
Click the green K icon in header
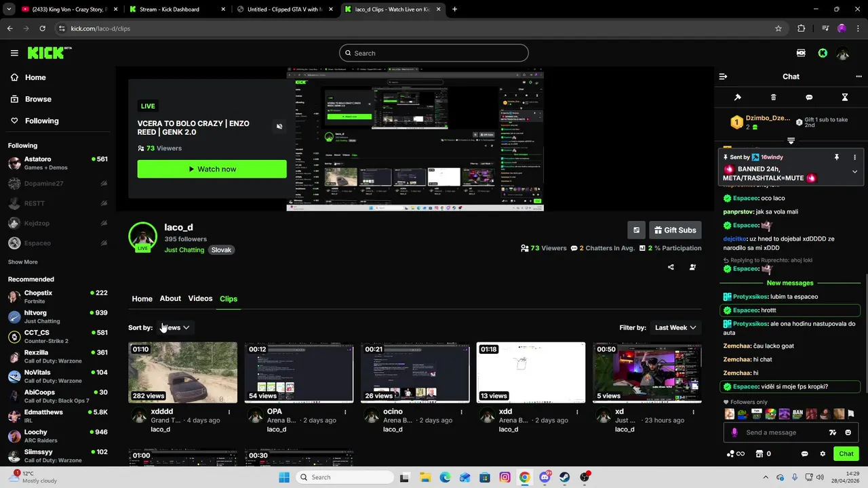pos(823,53)
